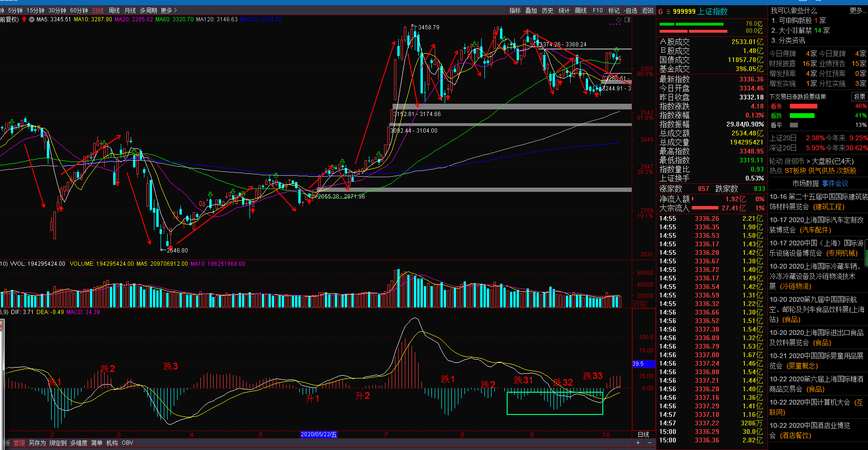Open 大小非解禁 14家 link

pos(804,30)
